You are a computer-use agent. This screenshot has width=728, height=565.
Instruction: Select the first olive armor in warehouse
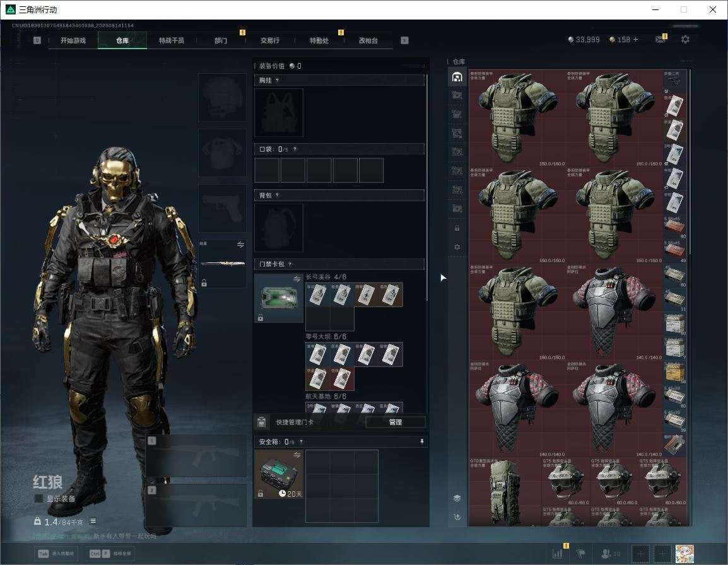point(517,119)
